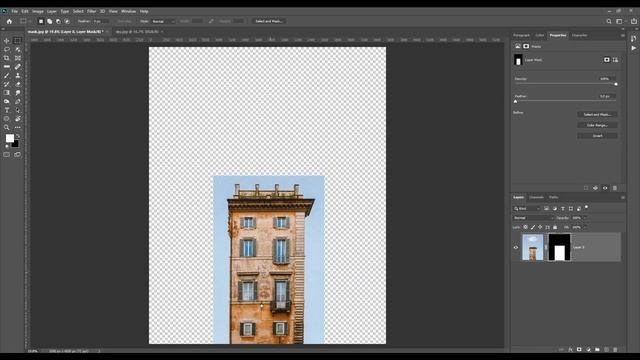Select the Brush tool

coord(7,76)
